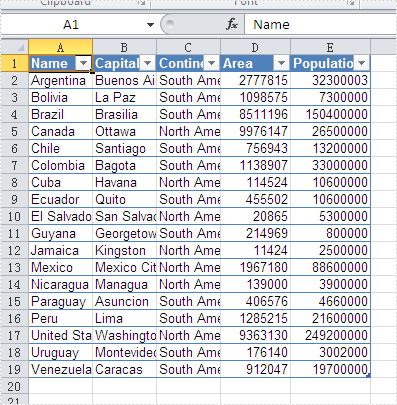The width and height of the screenshot is (397, 405).
Task: Select column E header
Action: [x=330, y=47]
